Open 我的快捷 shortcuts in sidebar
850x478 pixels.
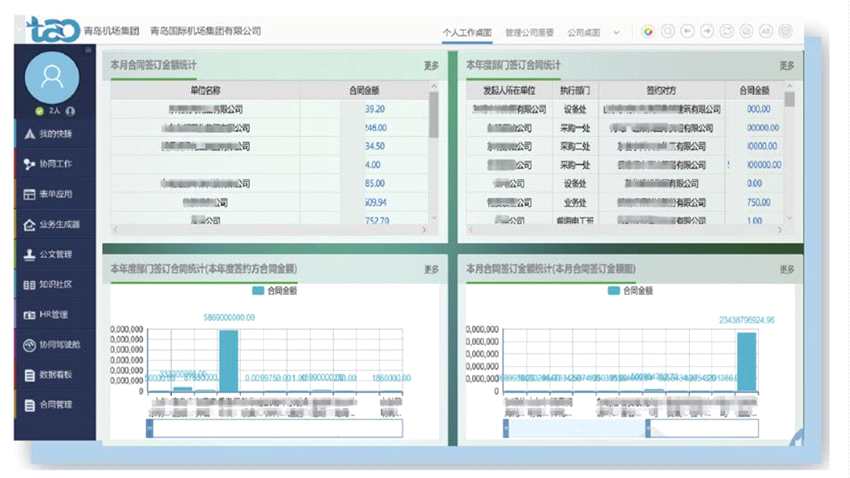(x=55, y=134)
